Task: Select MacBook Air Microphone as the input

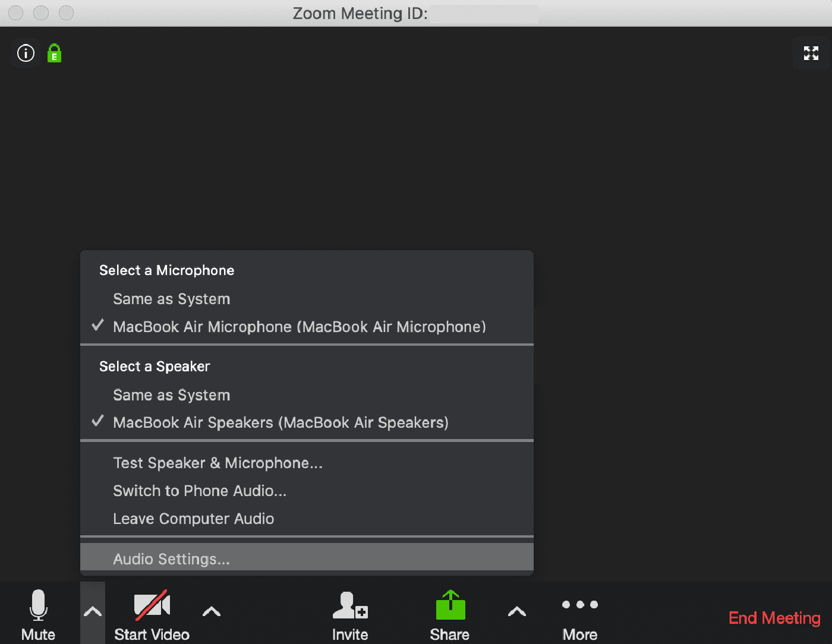Action: tap(299, 327)
